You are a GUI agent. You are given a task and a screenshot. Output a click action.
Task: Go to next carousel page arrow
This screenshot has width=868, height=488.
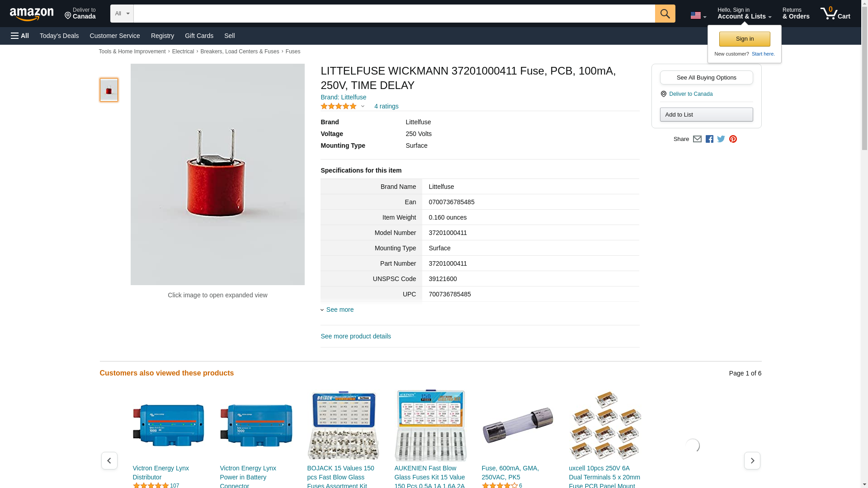pos(752,460)
